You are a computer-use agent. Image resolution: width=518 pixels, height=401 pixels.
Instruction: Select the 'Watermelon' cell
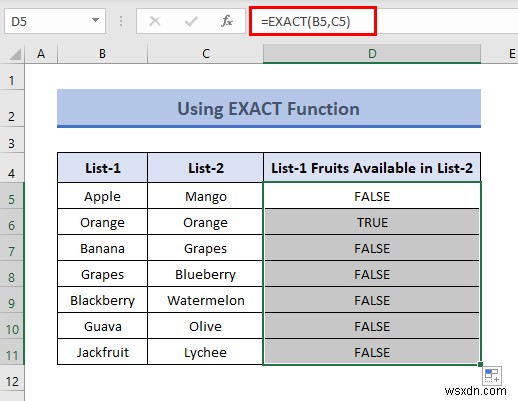pyautogui.click(x=205, y=300)
